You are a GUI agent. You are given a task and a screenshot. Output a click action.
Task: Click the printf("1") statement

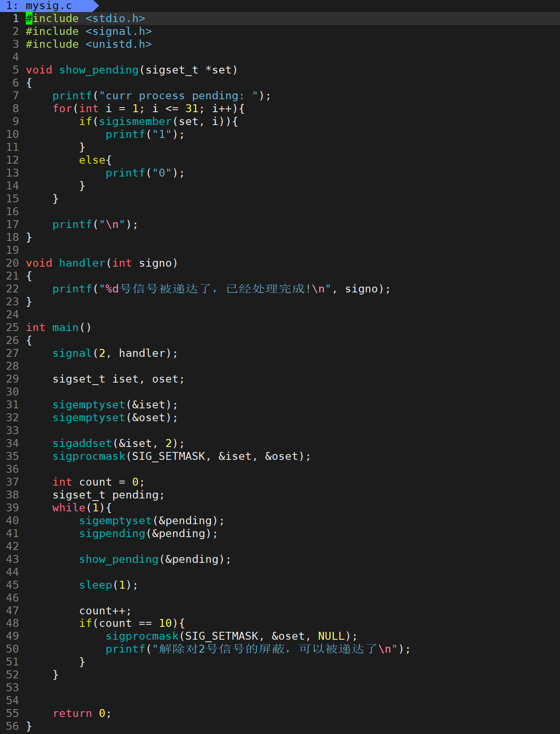coord(145,134)
